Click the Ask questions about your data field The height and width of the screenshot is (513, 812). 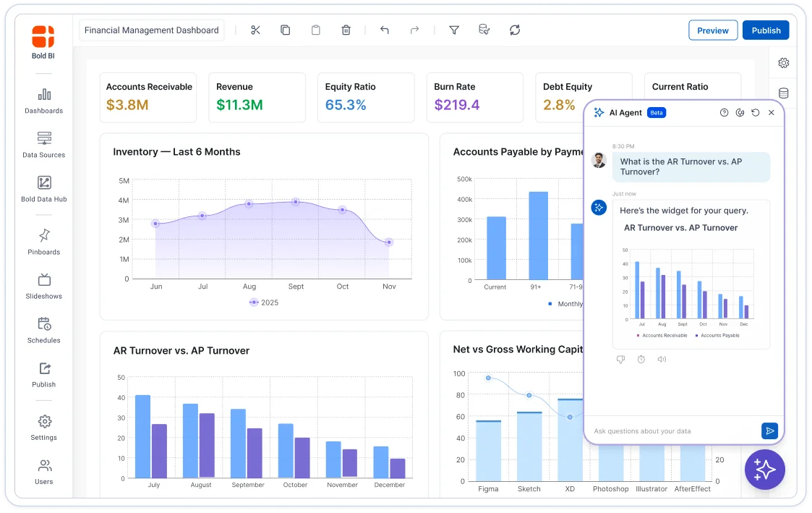pyautogui.click(x=673, y=431)
